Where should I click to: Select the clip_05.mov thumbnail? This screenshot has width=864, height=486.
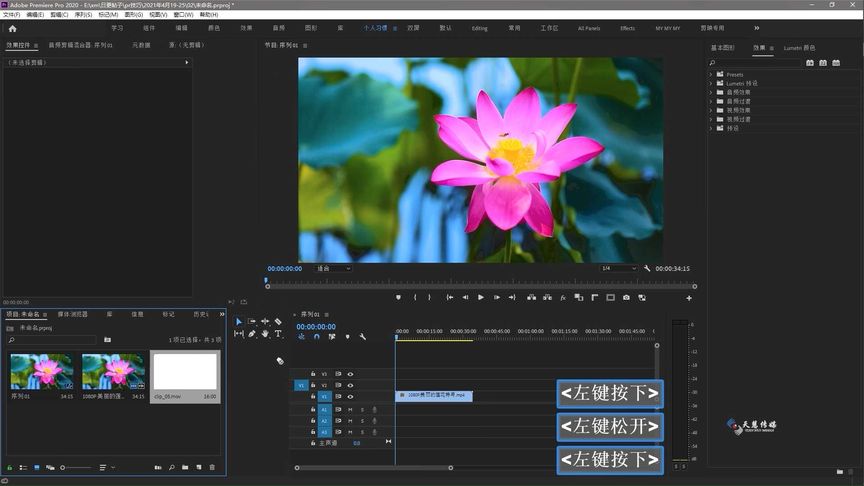(x=185, y=372)
